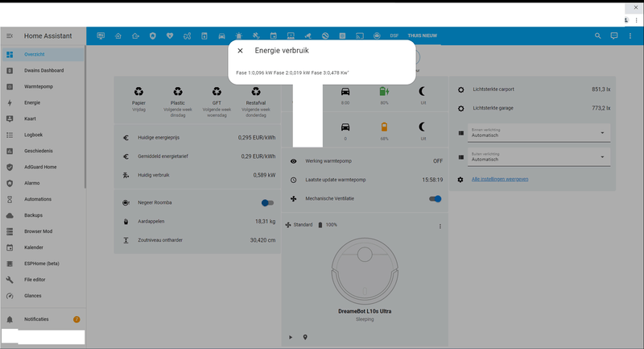The width and height of the screenshot is (644, 349).
Task: Open Automations in sidebar
Action: (43, 199)
